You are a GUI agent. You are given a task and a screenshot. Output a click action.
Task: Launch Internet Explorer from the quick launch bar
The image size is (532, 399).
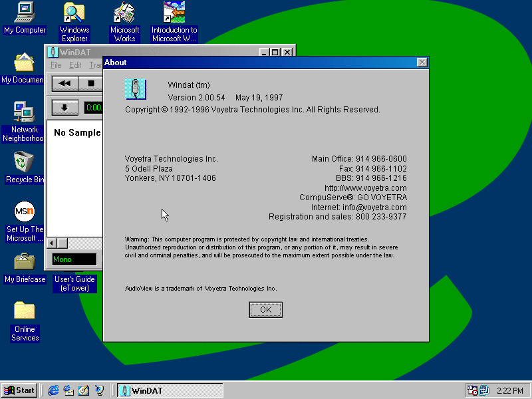pos(53,390)
